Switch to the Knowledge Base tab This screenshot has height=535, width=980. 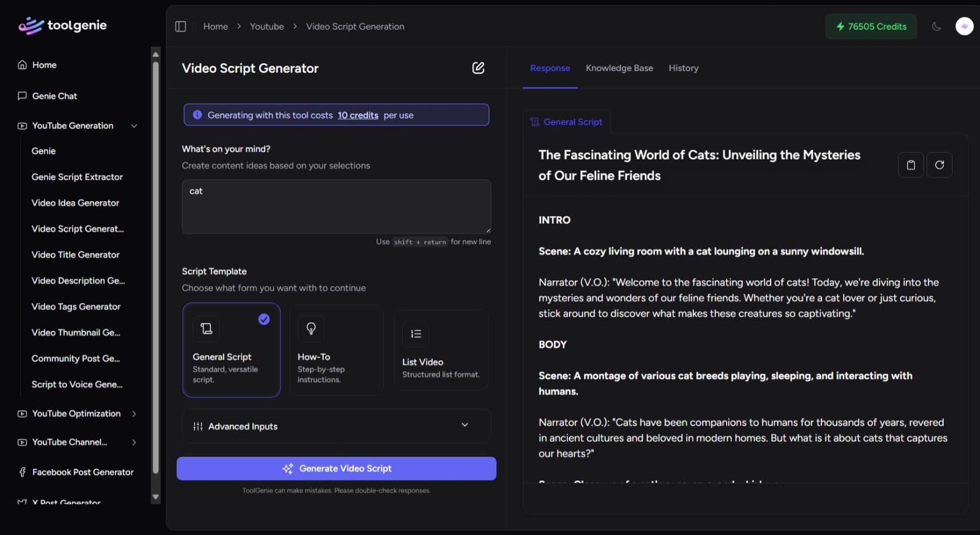(619, 68)
